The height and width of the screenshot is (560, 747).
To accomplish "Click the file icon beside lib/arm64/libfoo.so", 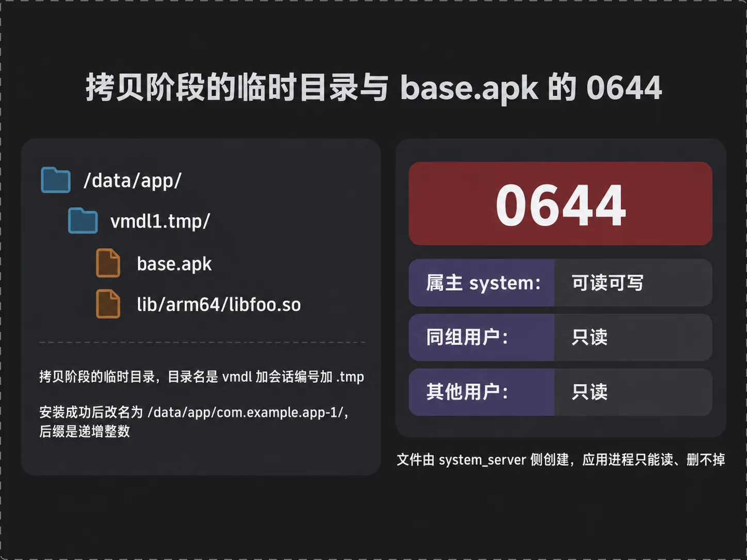I will pyautogui.click(x=108, y=304).
